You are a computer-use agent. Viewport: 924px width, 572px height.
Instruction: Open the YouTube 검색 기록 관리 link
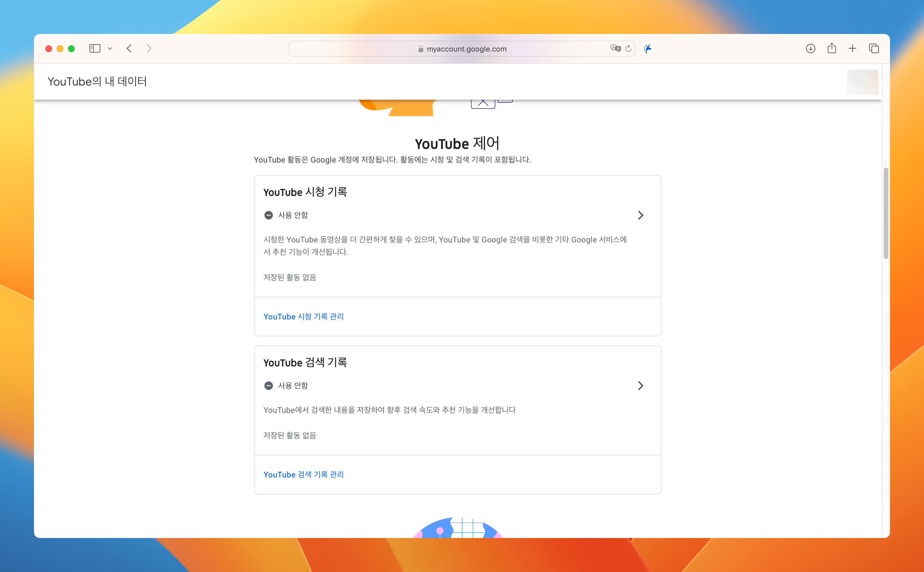pyautogui.click(x=303, y=474)
